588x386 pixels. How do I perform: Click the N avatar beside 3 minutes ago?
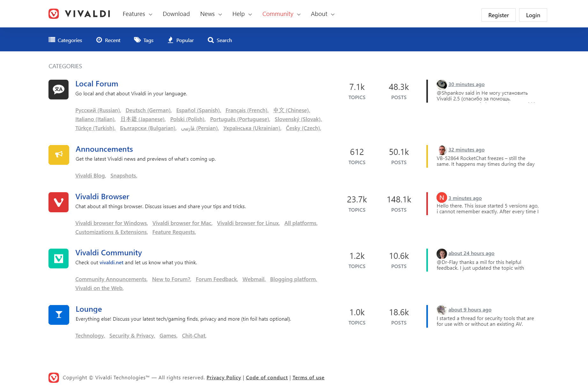(442, 198)
